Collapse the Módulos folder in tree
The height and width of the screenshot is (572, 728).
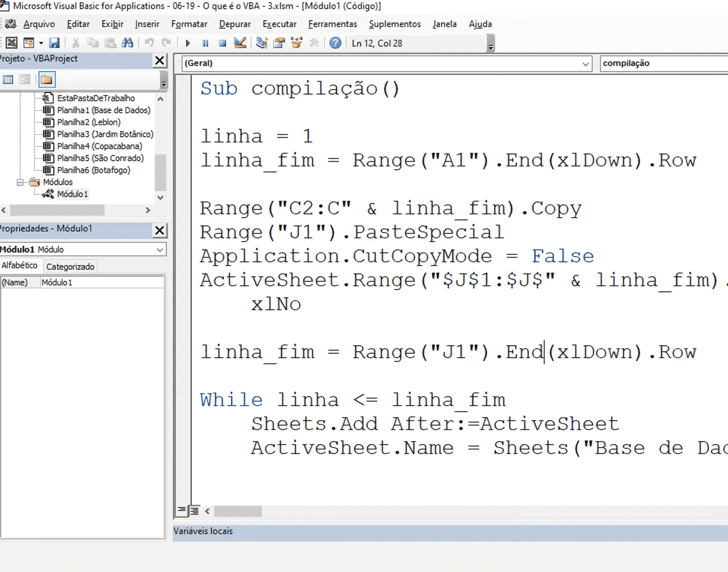coord(20,182)
